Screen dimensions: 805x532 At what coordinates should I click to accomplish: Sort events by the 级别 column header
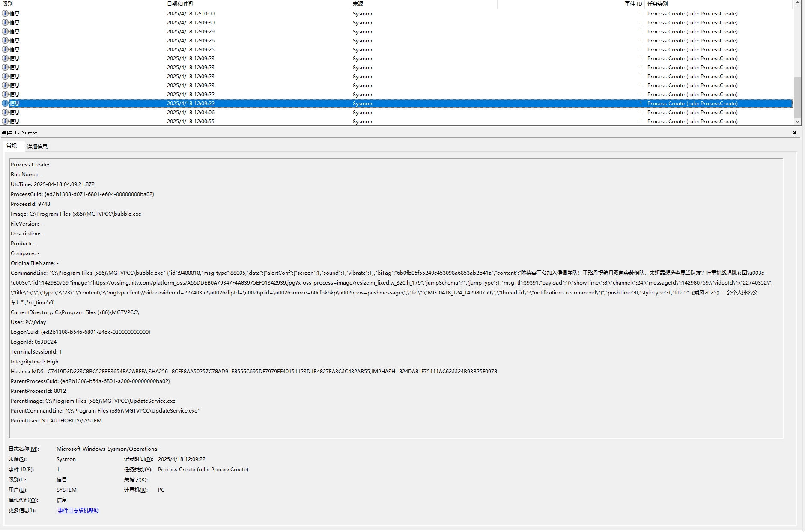[8, 4]
